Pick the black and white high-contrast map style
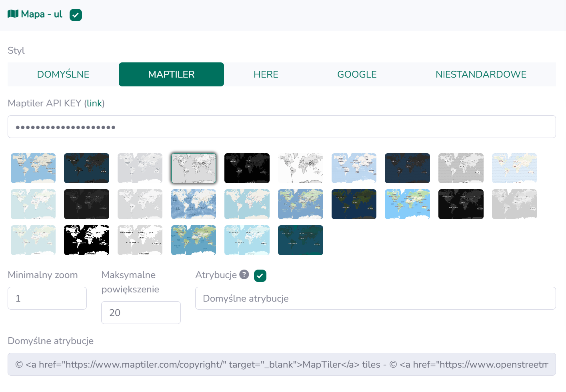Viewport: 566px width, 392px height. tap(86, 240)
